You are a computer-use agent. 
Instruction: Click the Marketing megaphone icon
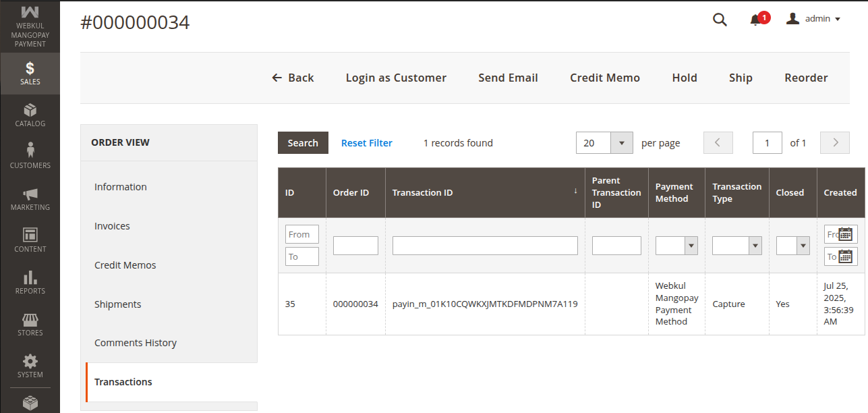click(x=30, y=199)
